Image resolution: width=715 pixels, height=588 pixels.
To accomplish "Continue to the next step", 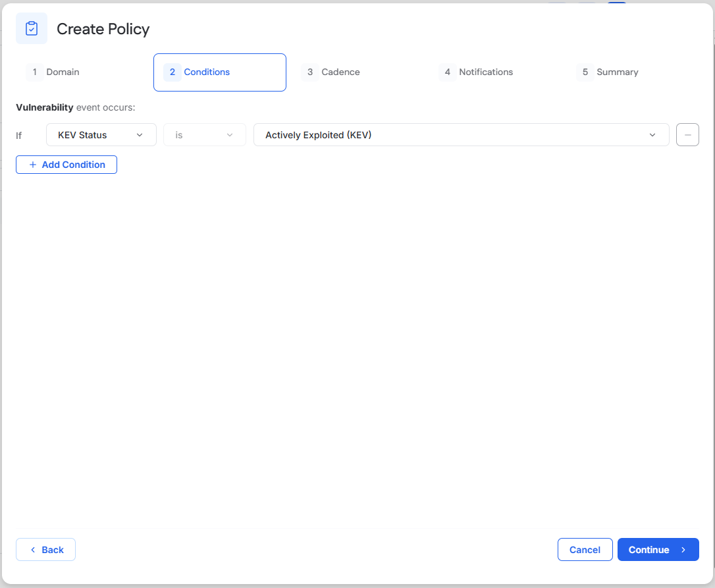I will tap(658, 550).
